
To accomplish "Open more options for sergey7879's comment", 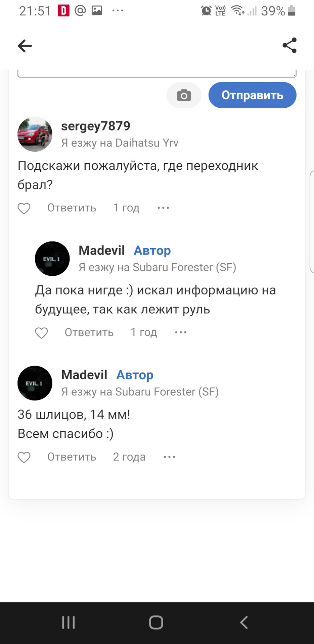I will pyautogui.click(x=163, y=208).
